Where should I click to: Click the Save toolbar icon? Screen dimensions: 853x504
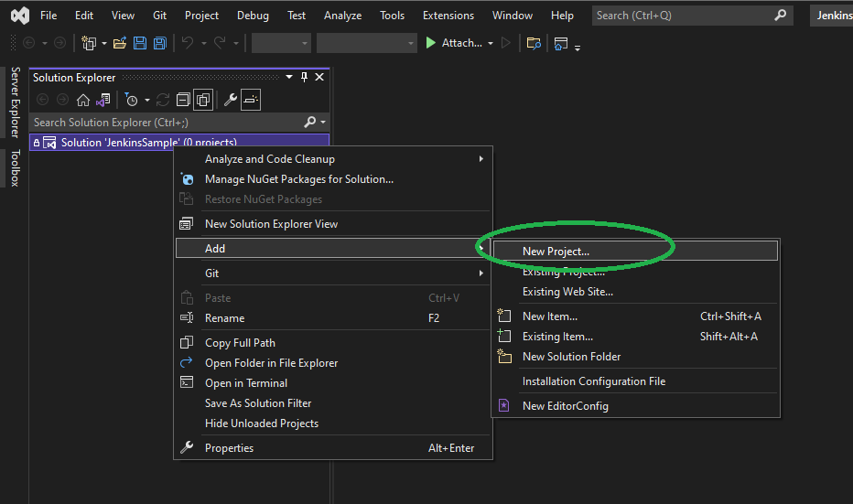click(140, 43)
